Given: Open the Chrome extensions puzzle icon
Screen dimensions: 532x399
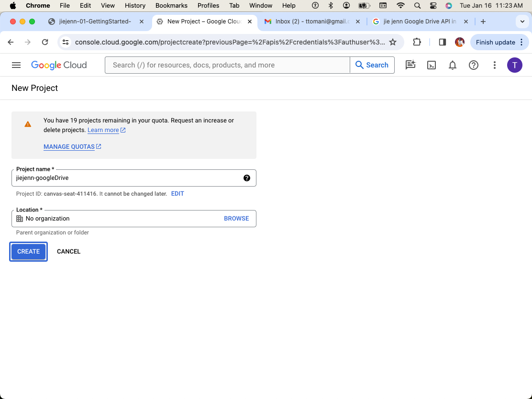Looking at the screenshot, I should (417, 42).
